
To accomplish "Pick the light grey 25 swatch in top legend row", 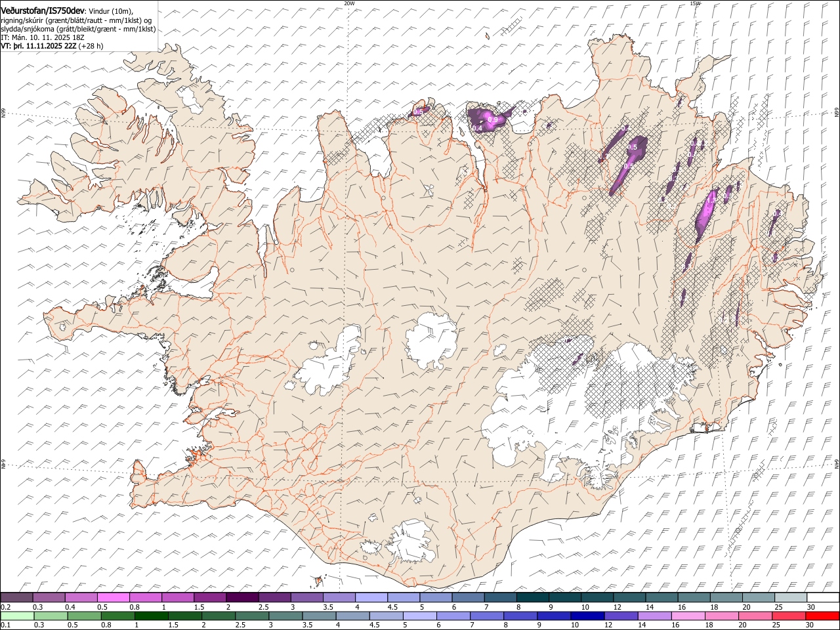I will tap(791, 597).
